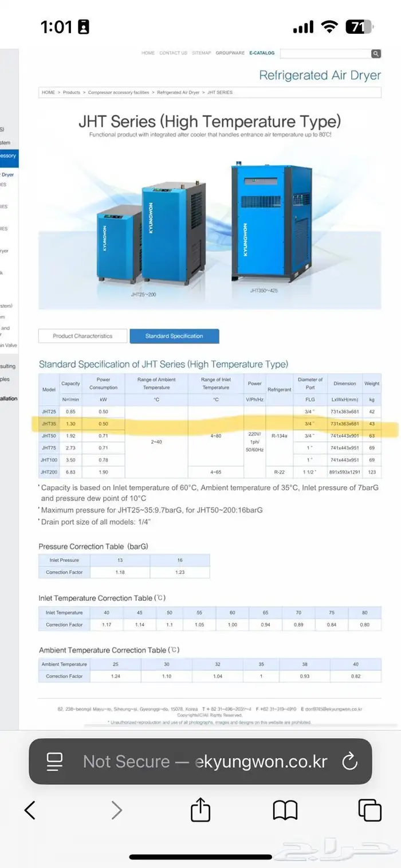Open E-CATALOG top menu link
This screenshot has width=401, height=868.
coord(262,53)
